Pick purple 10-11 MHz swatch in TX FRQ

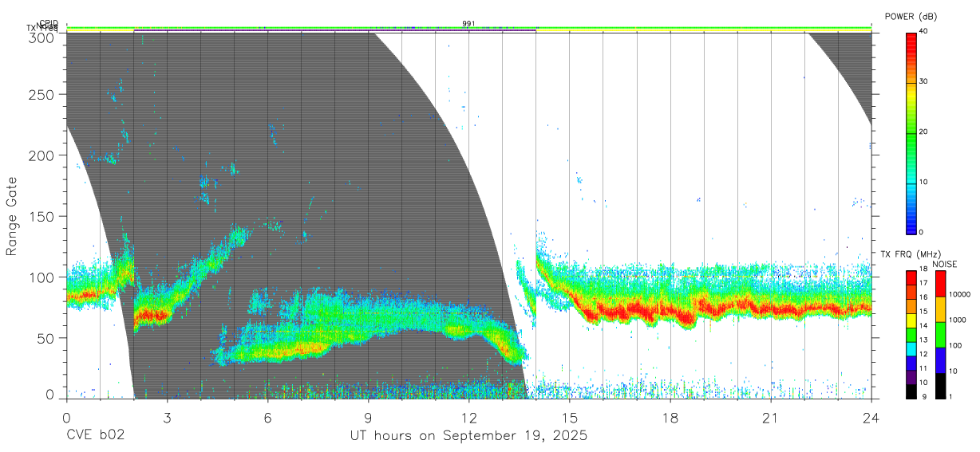[x=911, y=378]
